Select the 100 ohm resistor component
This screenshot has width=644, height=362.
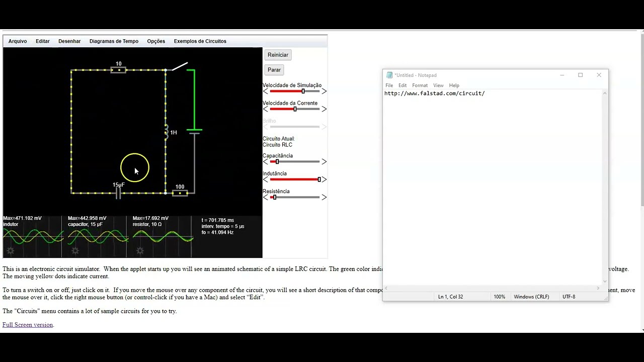tap(180, 193)
